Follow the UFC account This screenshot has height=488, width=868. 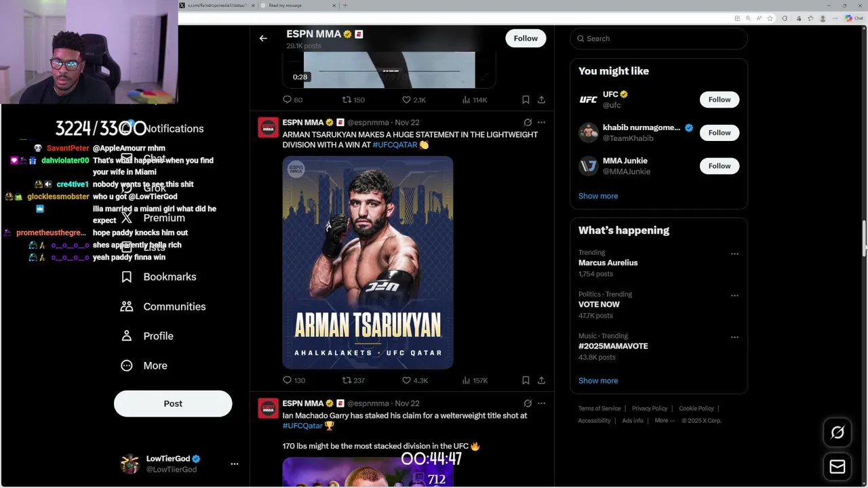(719, 100)
